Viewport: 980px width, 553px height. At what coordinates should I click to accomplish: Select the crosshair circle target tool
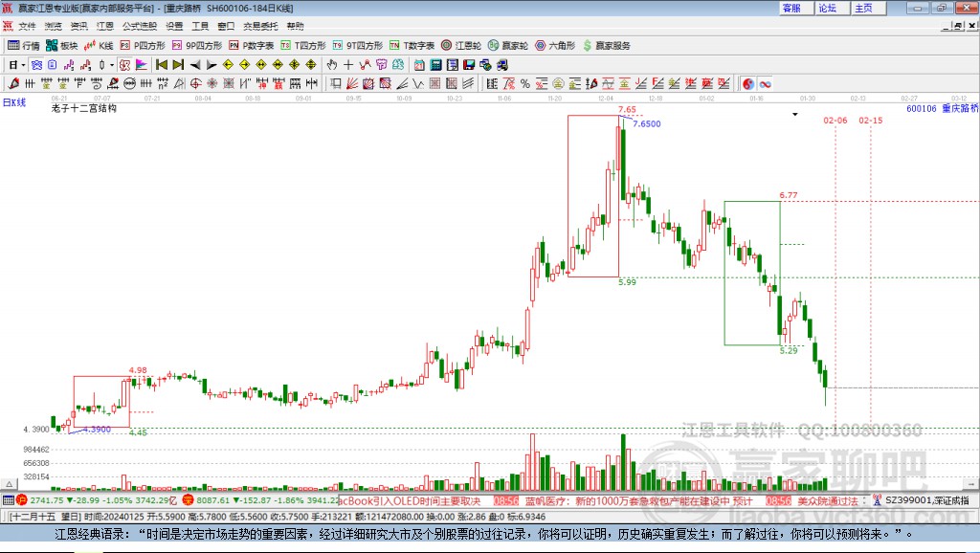[x=195, y=83]
